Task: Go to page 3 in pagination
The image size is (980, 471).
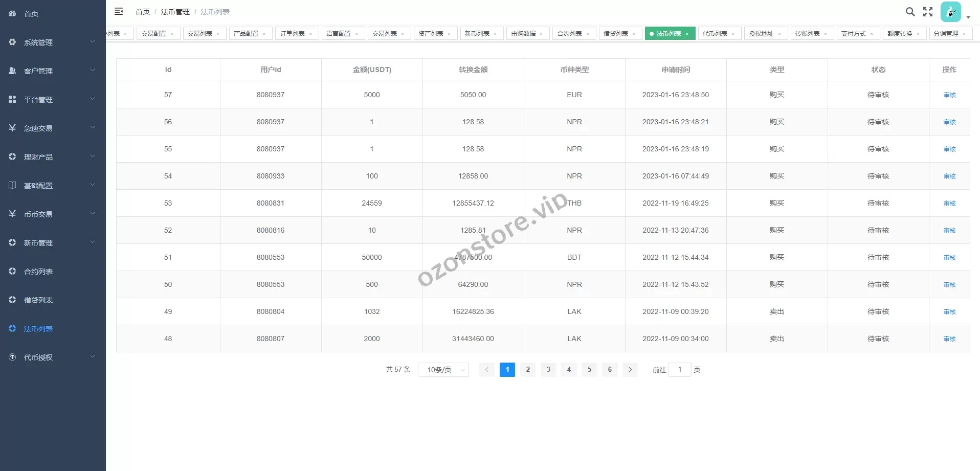Action: tap(548, 370)
